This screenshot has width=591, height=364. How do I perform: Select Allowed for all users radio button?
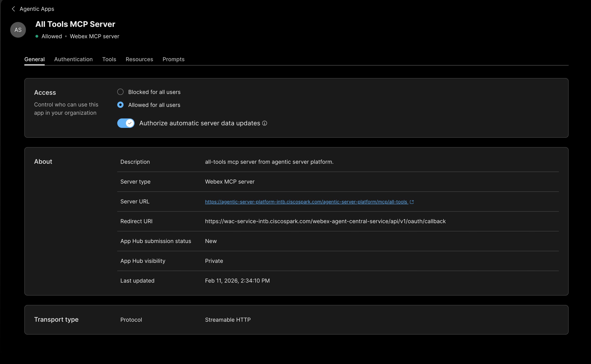tap(120, 105)
